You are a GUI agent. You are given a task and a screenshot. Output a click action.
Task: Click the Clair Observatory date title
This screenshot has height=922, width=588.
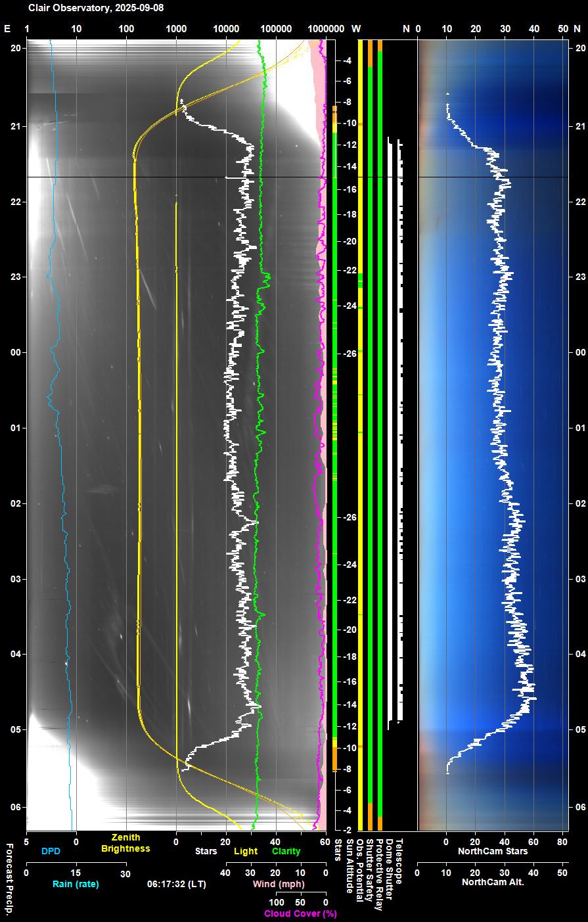tap(96, 9)
